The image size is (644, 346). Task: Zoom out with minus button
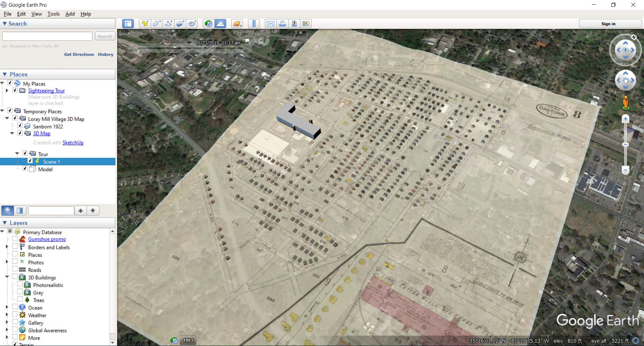tap(625, 170)
